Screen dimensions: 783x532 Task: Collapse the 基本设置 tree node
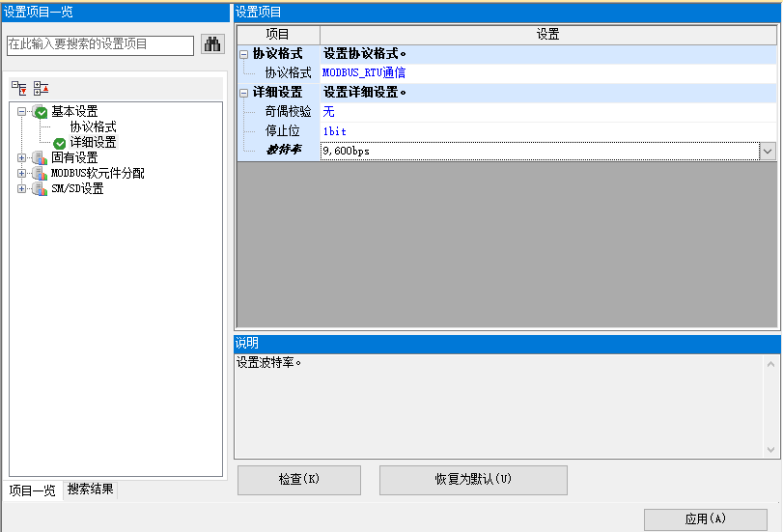21,111
